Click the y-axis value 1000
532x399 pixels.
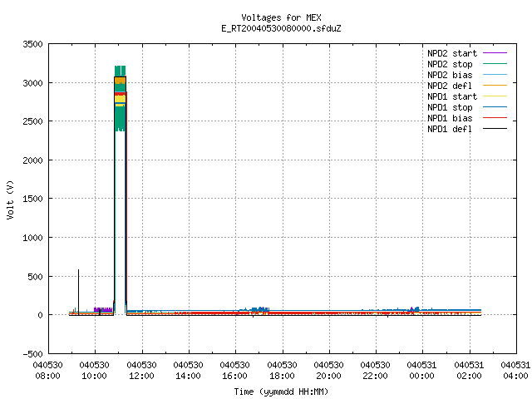[x=32, y=238]
